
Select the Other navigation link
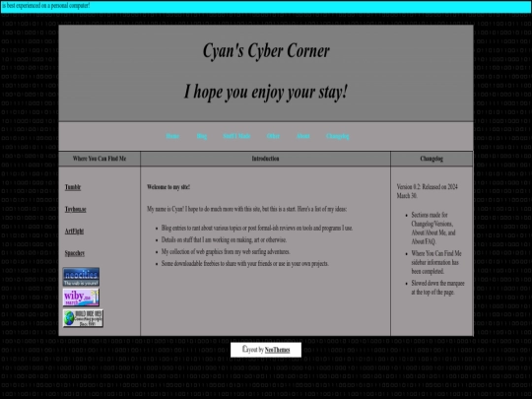point(273,136)
